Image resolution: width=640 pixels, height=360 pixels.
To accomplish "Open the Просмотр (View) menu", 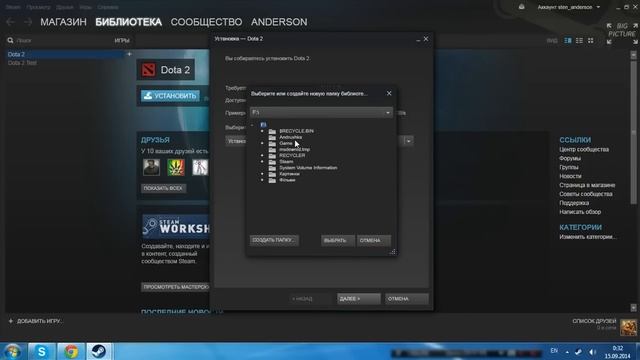I will point(38,7).
